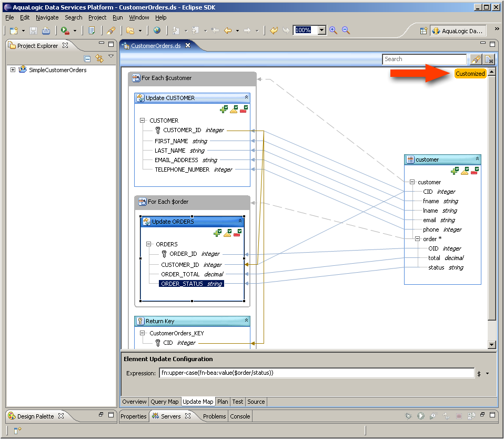Collapse the CustomerOrders_KEY node
The height and width of the screenshot is (439, 504).
point(142,333)
